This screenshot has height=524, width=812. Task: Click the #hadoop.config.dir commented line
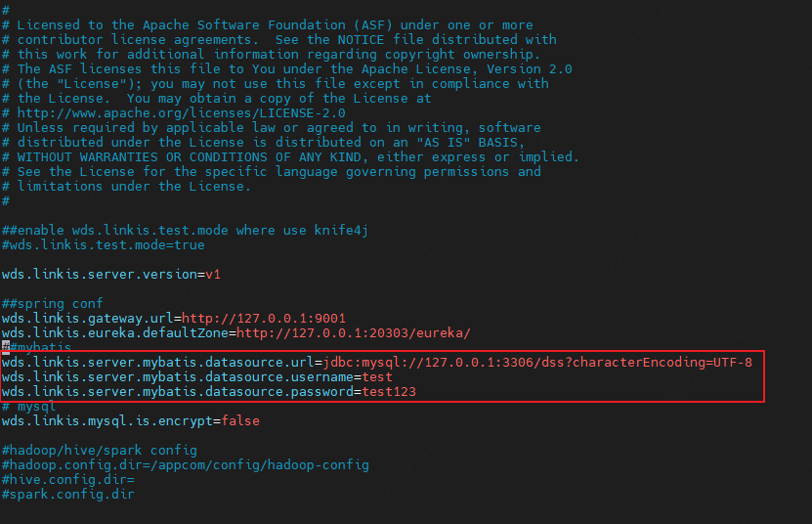coord(186,464)
